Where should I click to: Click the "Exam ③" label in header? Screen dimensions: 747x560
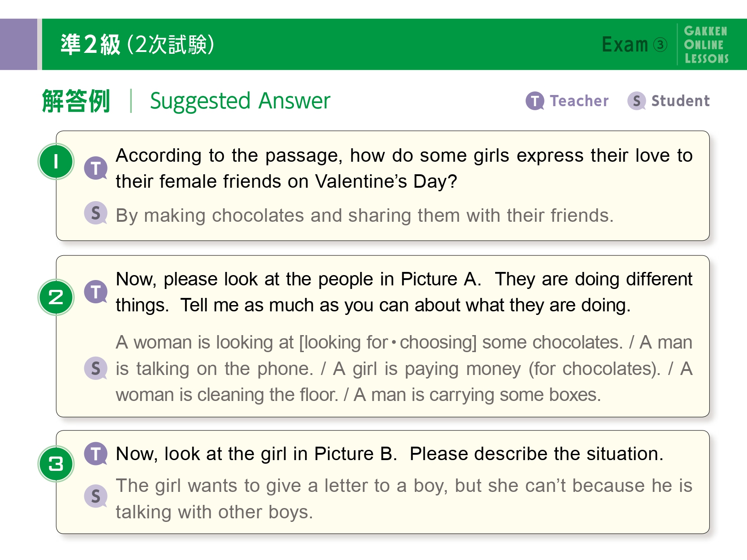coord(634,45)
